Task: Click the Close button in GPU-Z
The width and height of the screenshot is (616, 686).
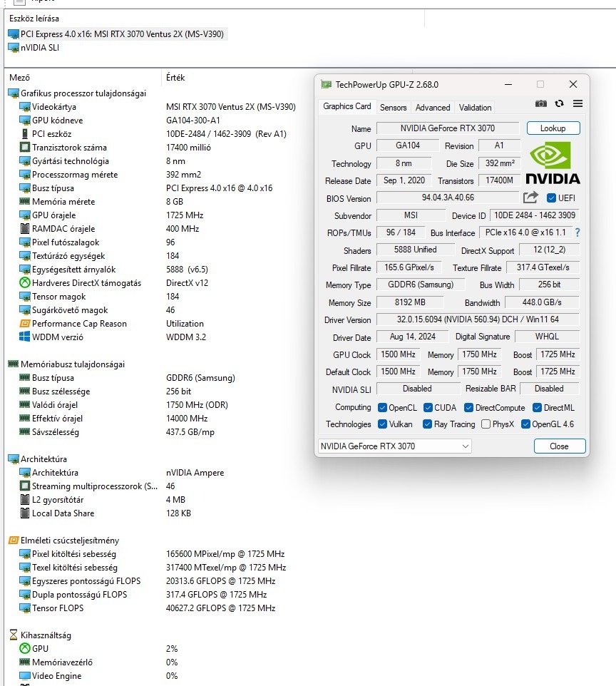Action: coord(559,446)
